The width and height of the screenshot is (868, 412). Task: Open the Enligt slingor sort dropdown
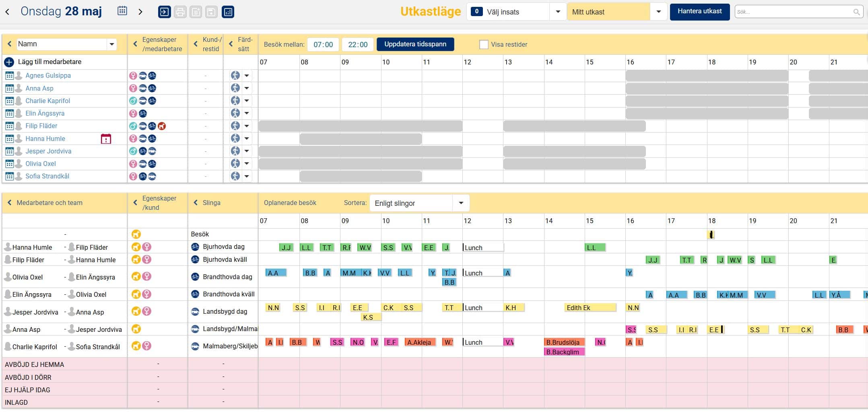pos(461,203)
